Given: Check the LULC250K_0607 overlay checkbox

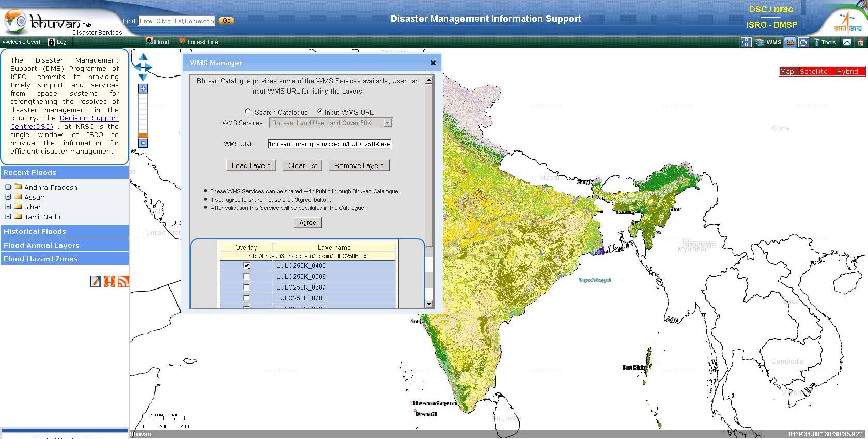Looking at the screenshot, I should pyautogui.click(x=246, y=287).
